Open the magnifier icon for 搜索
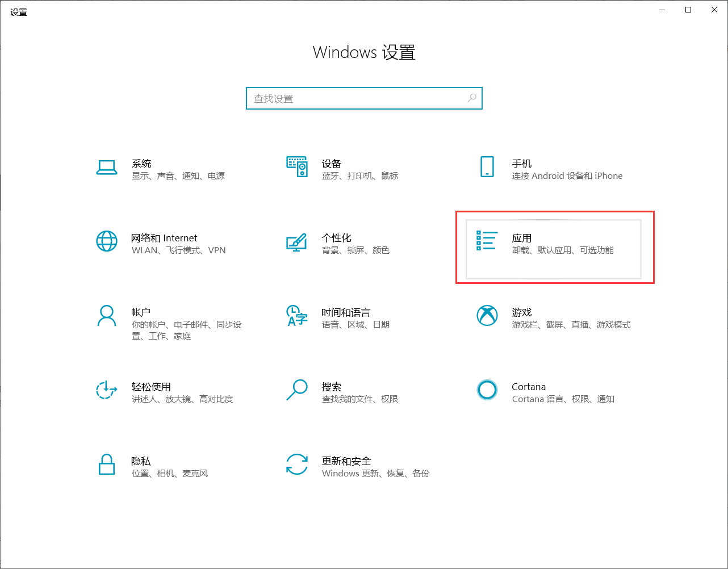The image size is (728, 569). coord(296,390)
